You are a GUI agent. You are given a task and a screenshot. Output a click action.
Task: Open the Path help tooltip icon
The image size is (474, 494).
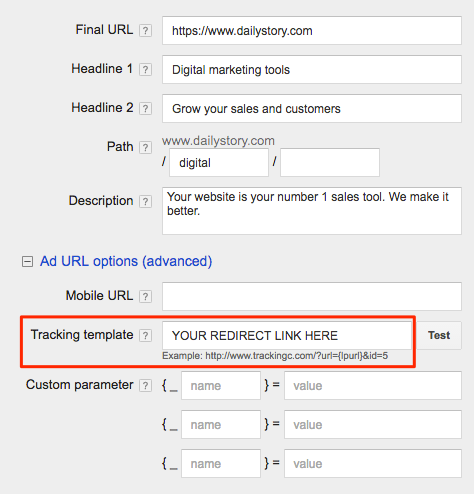click(145, 147)
